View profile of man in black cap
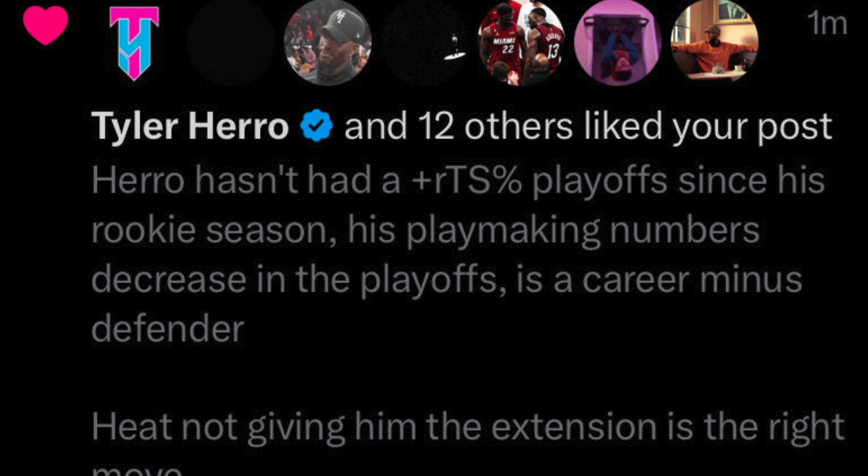The height and width of the screenshot is (476, 868). [x=328, y=43]
